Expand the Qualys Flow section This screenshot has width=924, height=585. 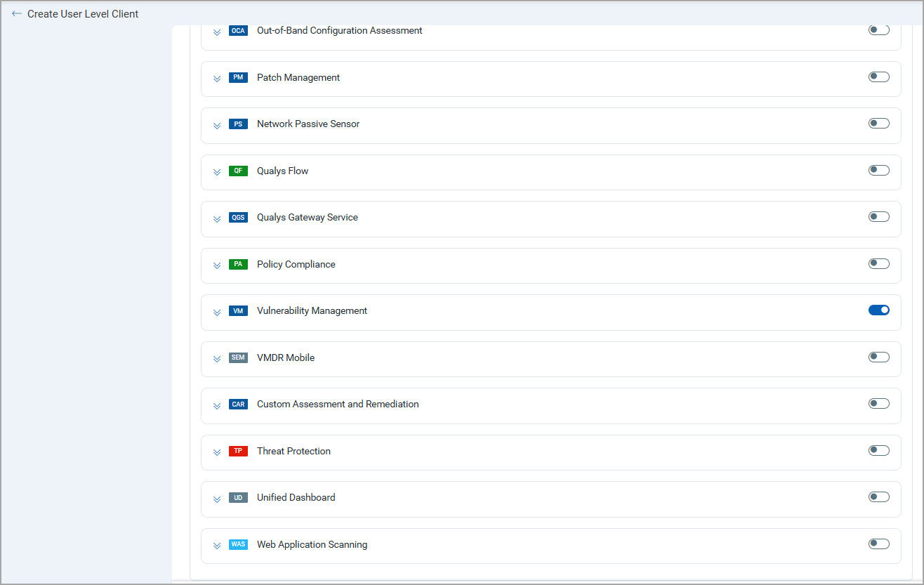click(x=217, y=172)
